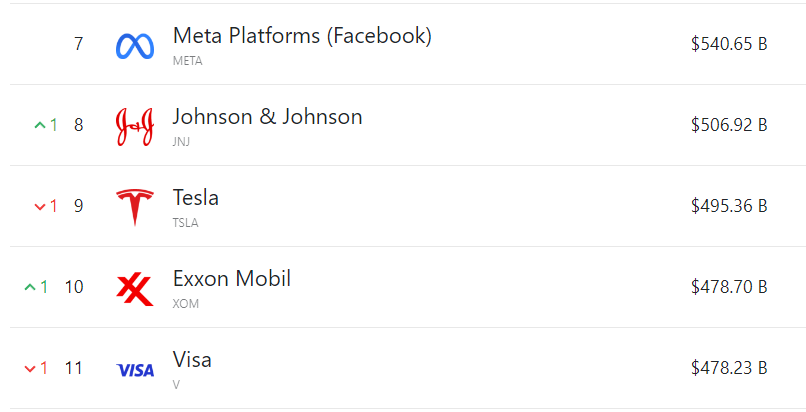
Task: Click the Visa logo
Action: [x=135, y=369]
